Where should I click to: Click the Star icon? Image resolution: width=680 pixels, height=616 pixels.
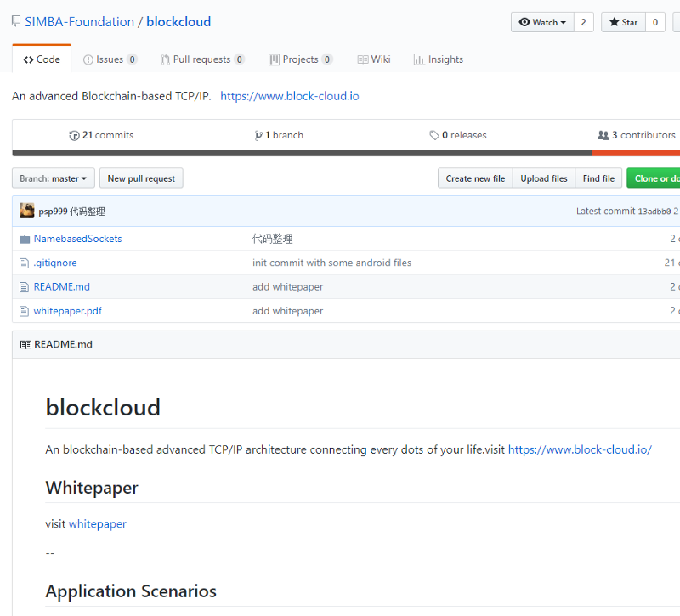tap(614, 22)
